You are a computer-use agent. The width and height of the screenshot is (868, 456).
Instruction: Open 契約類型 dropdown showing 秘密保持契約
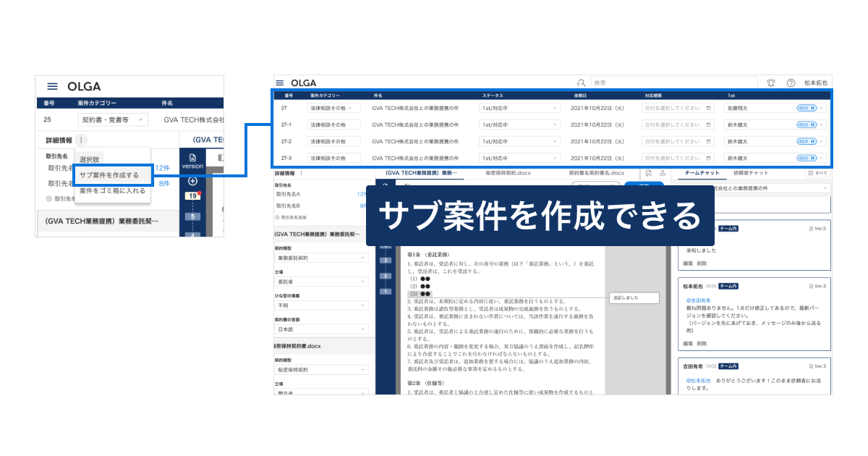pyautogui.click(x=321, y=370)
